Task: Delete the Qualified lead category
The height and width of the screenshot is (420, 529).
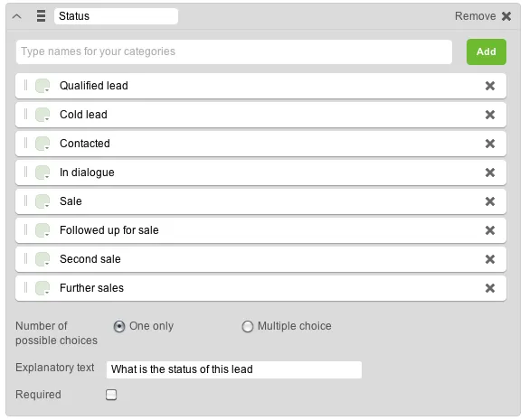Action: 490,86
